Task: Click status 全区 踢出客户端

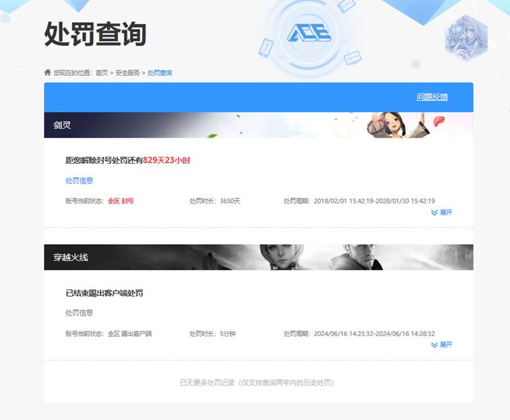Action: 130,334
